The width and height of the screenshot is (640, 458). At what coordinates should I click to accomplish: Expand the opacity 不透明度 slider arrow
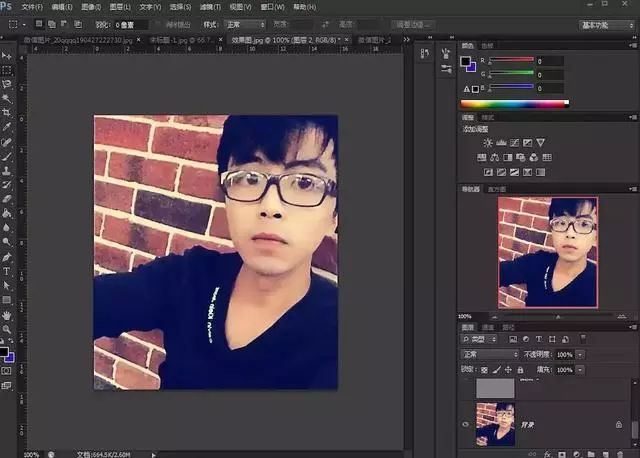tap(581, 355)
